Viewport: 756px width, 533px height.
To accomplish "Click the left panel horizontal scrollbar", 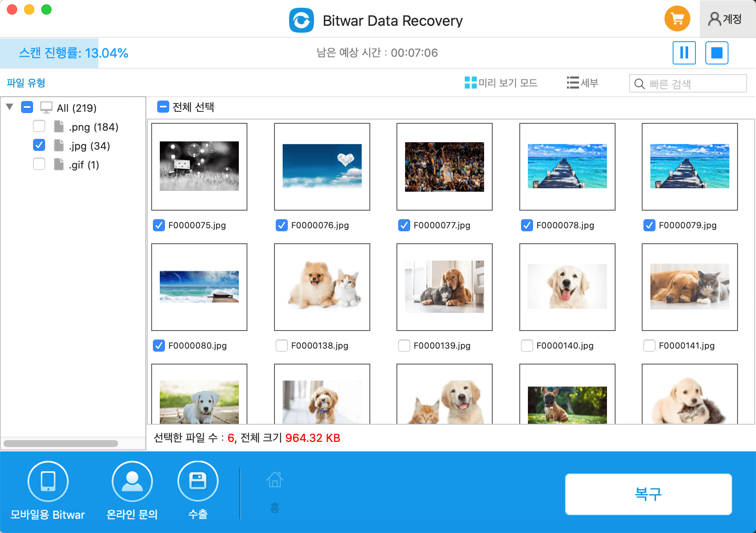I will tap(61, 444).
